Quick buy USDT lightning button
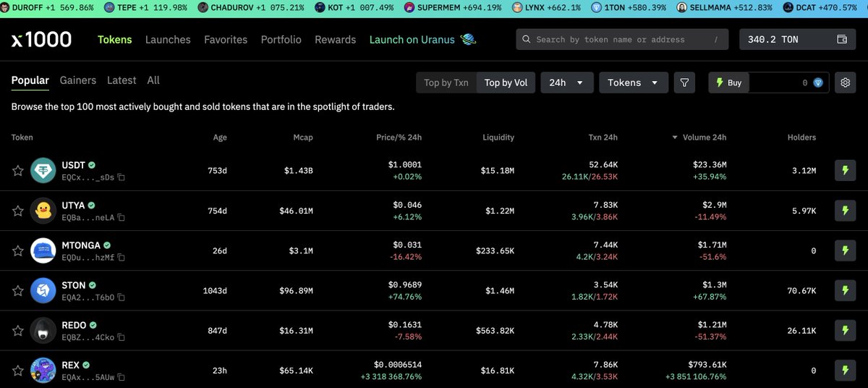This screenshot has height=388, width=868. pos(845,171)
